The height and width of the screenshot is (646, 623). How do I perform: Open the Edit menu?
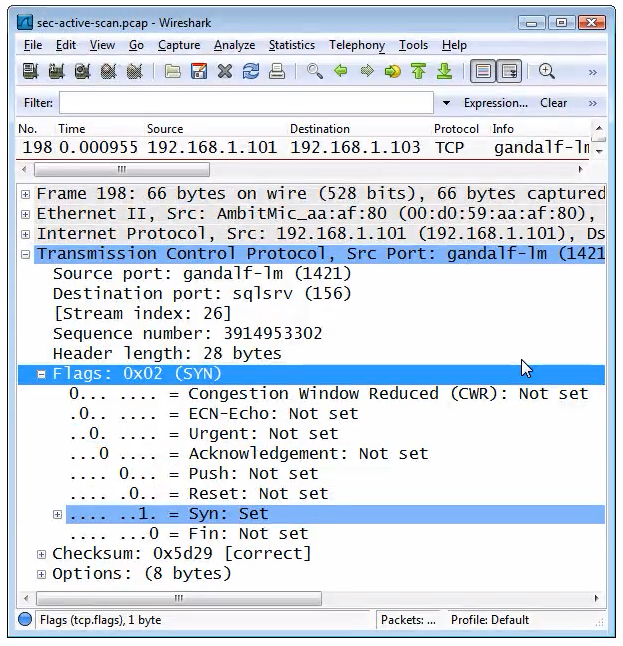[x=66, y=44]
